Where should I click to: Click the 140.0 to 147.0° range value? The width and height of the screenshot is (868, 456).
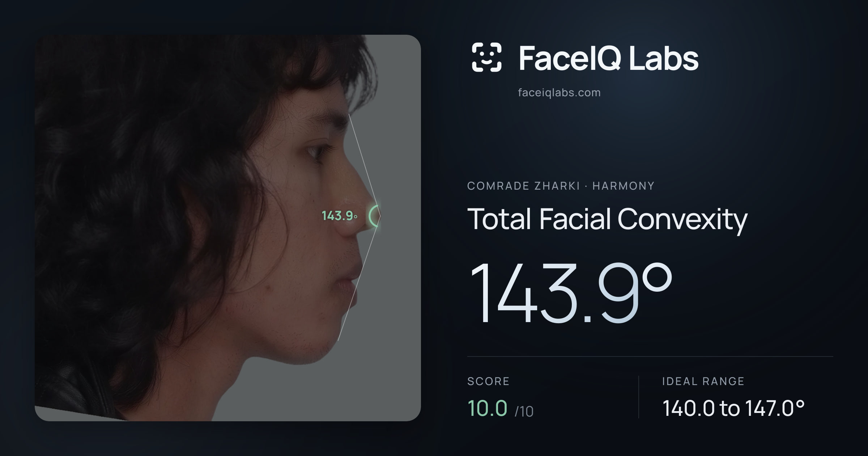click(733, 408)
